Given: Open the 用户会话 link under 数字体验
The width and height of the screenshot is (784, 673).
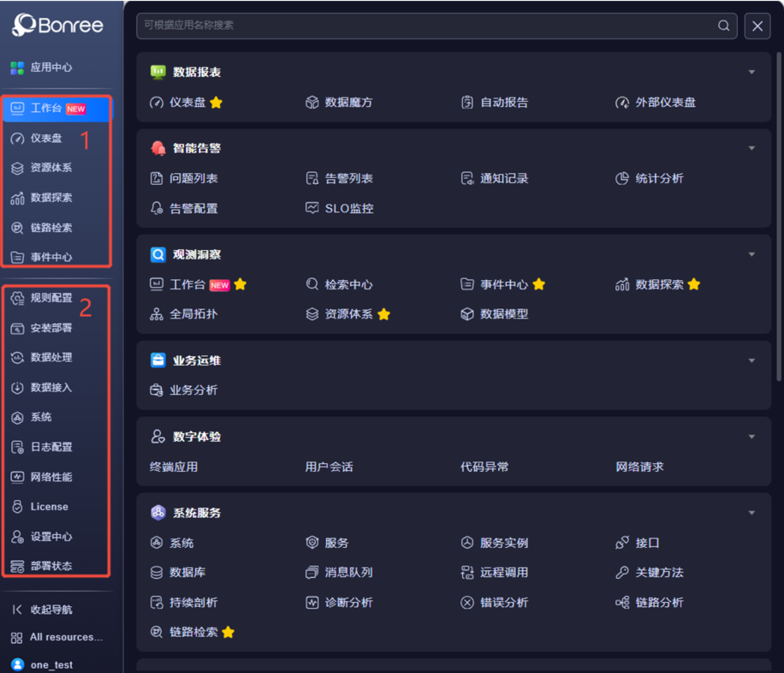Looking at the screenshot, I should [330, 468].
